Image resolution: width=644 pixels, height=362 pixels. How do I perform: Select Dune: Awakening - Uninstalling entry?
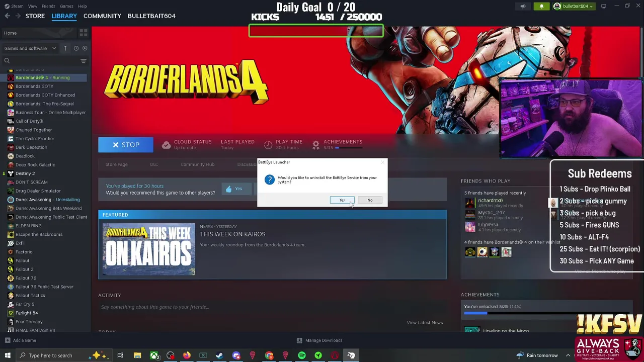[47, 200]
